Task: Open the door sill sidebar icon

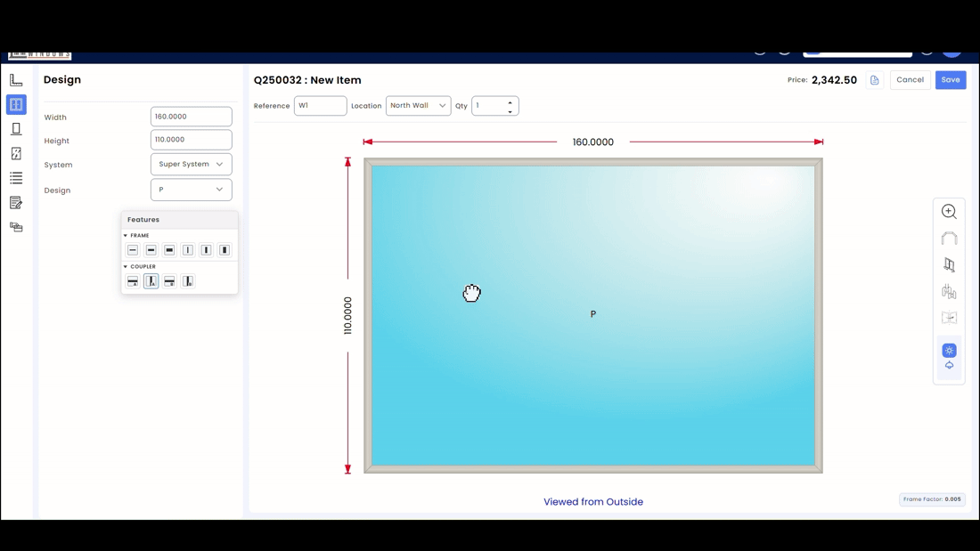Action: point(16,129)
